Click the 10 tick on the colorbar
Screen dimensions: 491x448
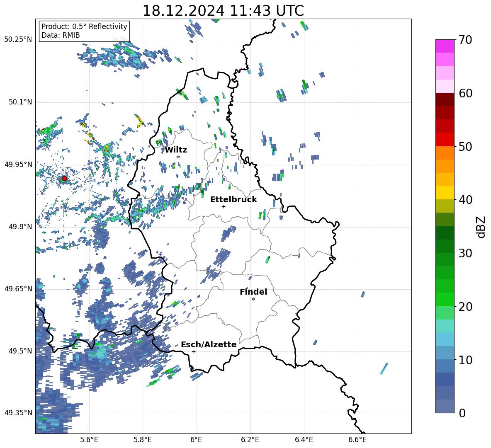(x=465, y=360)
